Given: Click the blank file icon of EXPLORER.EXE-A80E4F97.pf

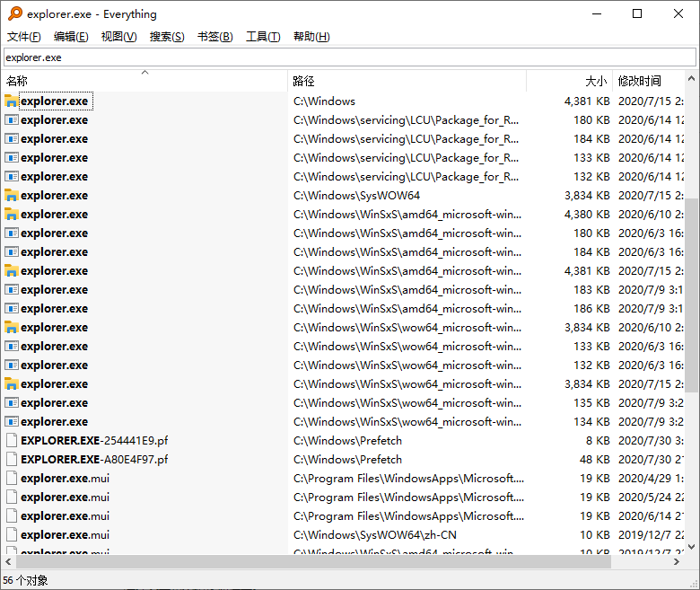Looking at the screenshot, I should 12,459.
